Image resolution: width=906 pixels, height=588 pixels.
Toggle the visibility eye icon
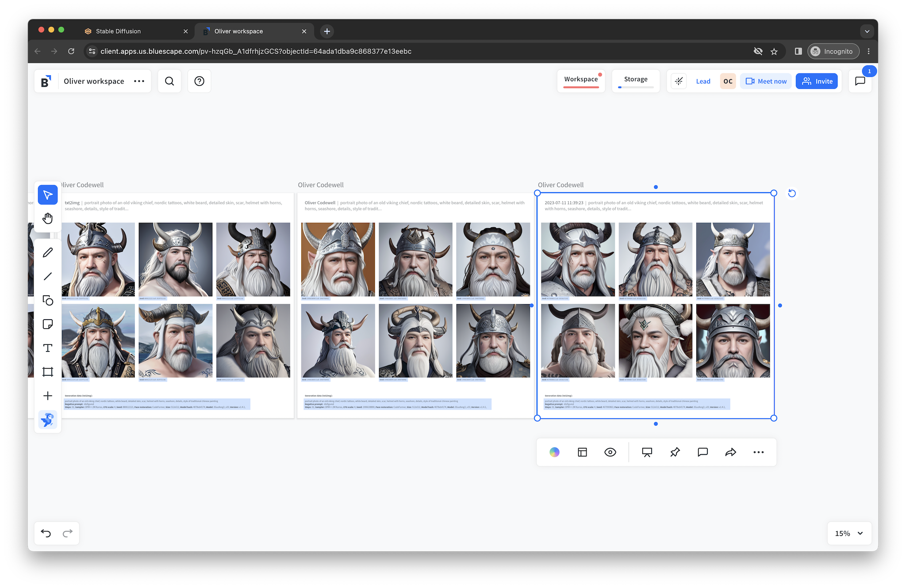610,452
